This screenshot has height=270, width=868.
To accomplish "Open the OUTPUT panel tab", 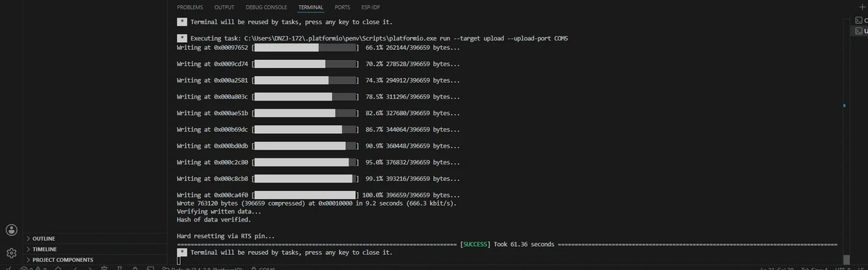I will [x=224, y=7].
